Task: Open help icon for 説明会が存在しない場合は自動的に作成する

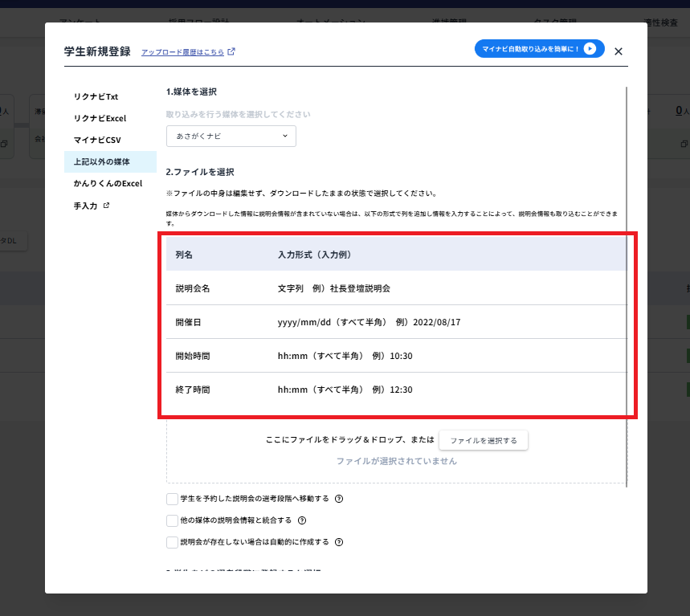Action: pyautogui.click(x=338, y=541)
